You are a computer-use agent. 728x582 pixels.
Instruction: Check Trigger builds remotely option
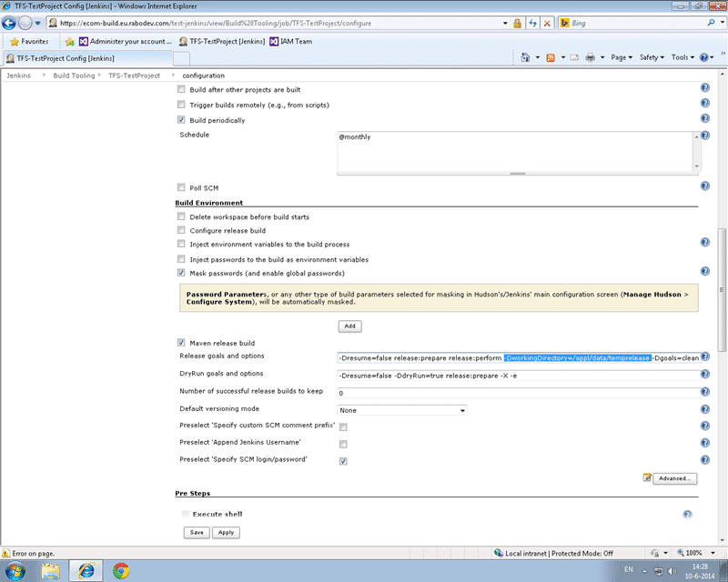[181, 105]
